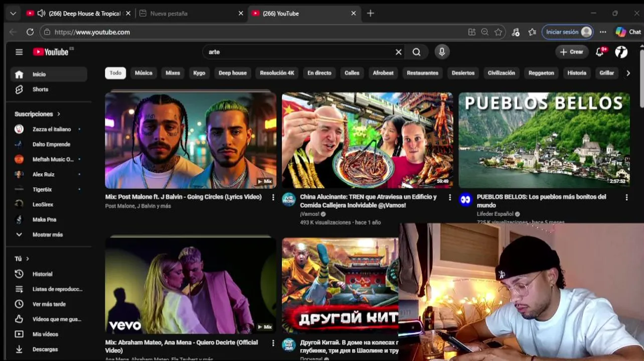Open Post Malone J Balvin mix thumbnail

pyautogui.click(x=191, y=140)
